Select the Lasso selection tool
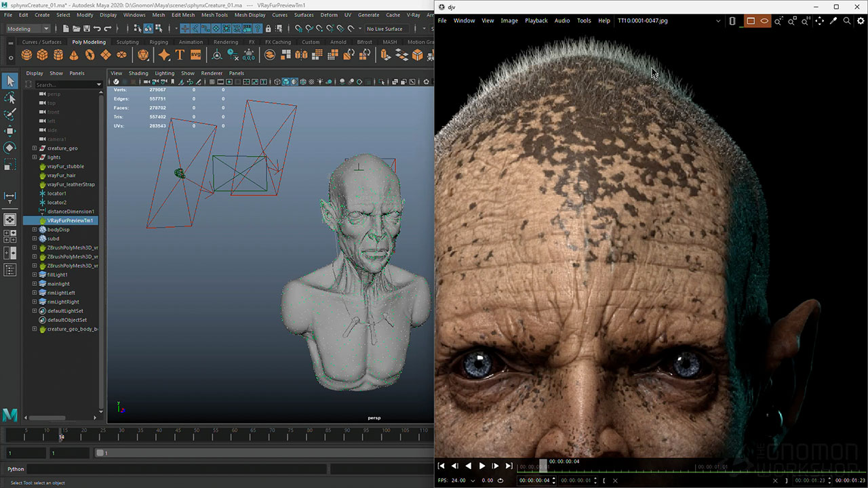Viewport: 868px width, 488px height. coord(10,98)
